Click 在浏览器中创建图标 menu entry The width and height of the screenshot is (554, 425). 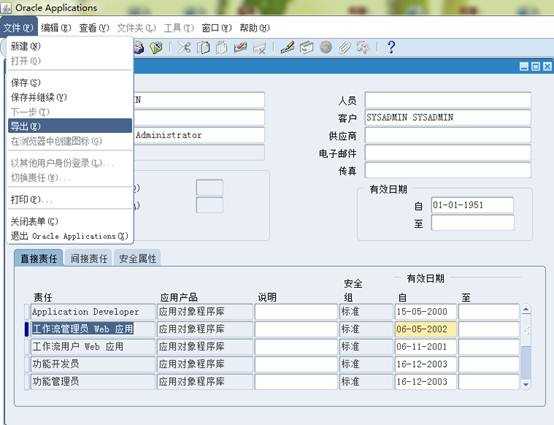tap(70, 141)
